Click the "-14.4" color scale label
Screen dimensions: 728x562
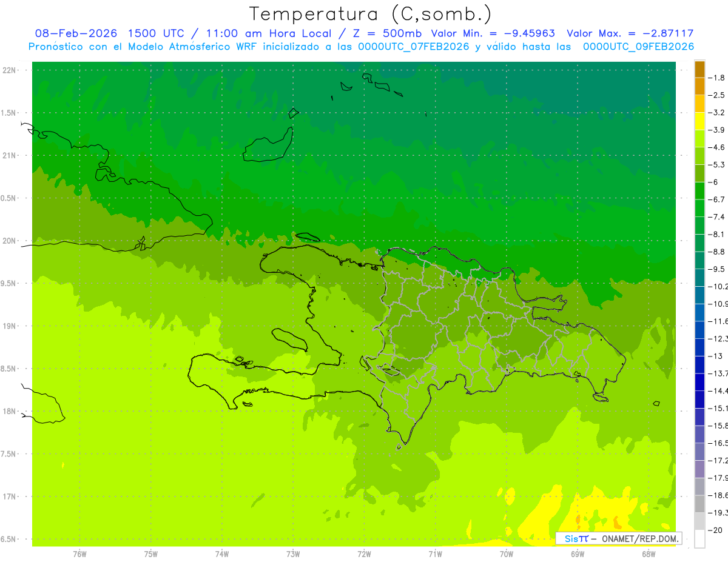click(x=718, y=391)
